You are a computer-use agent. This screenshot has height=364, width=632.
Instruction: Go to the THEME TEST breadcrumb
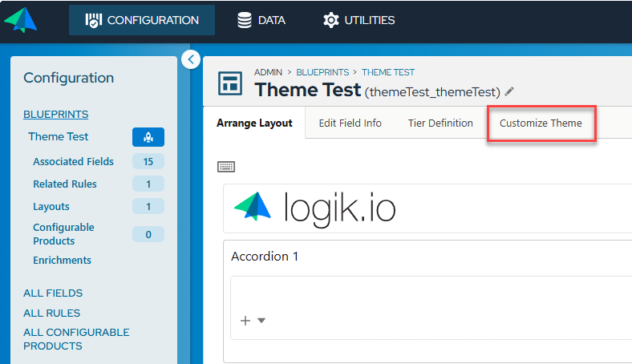[x=387, y=72]
